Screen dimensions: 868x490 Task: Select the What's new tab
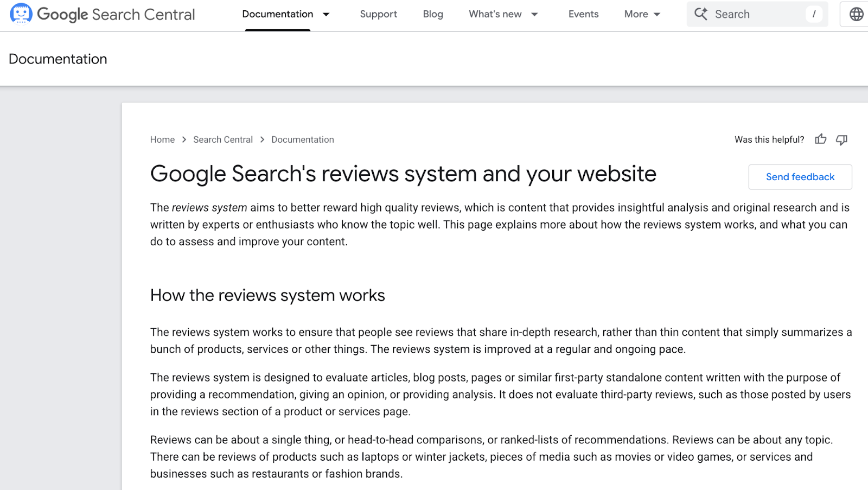click(495, 14)
